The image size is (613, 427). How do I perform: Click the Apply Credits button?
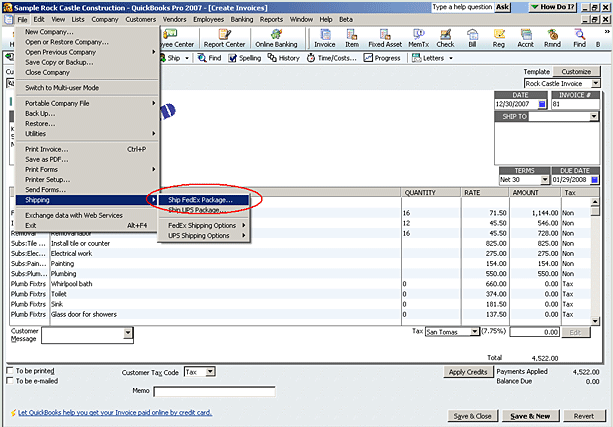pyautogui.click(x=468, y=372)
